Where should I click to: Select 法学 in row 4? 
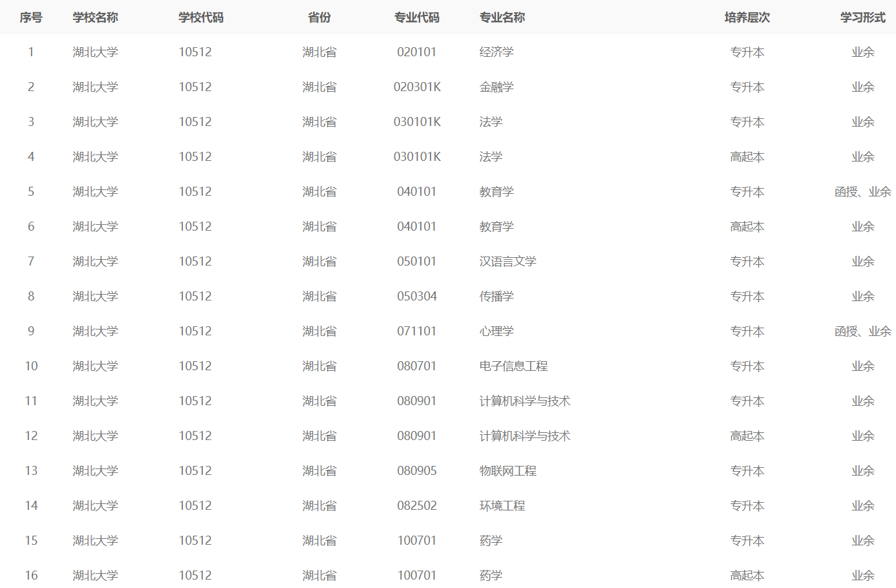pos(491,157)
